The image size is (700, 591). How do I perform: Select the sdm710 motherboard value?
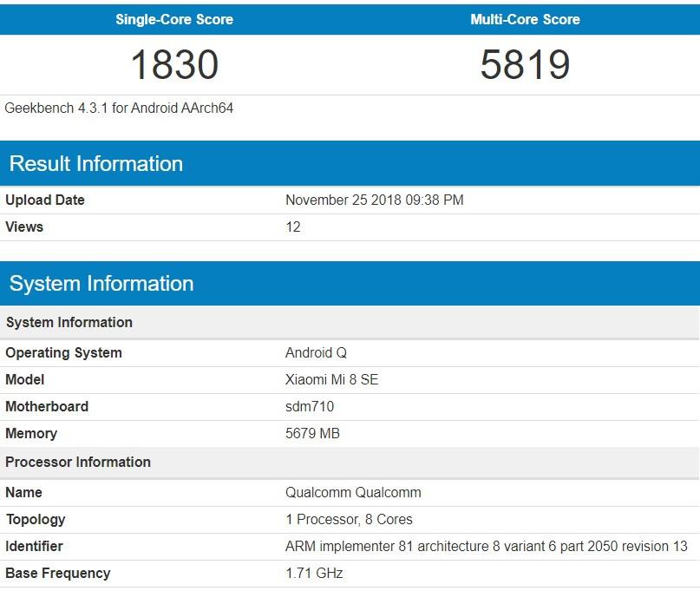310,406
